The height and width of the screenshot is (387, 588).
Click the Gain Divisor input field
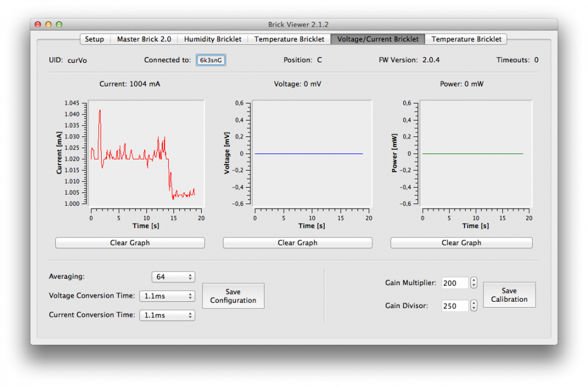455,306
